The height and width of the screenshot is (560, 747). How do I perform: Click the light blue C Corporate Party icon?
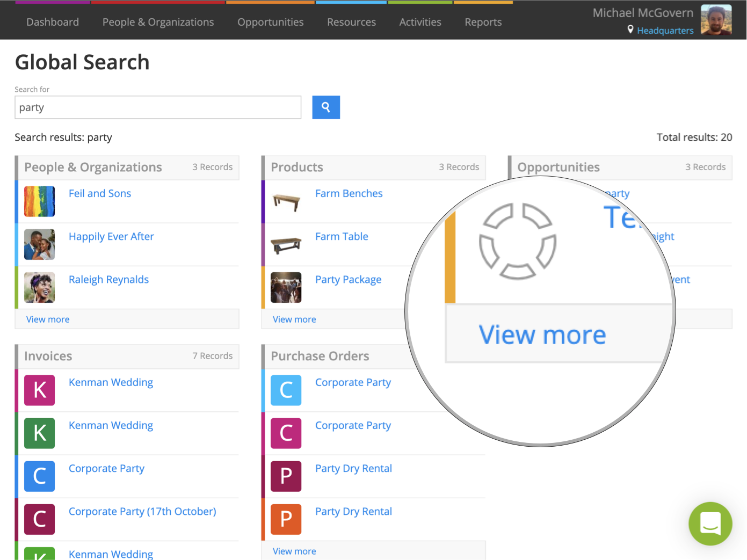pyautogui.click(x=286, y=390)
